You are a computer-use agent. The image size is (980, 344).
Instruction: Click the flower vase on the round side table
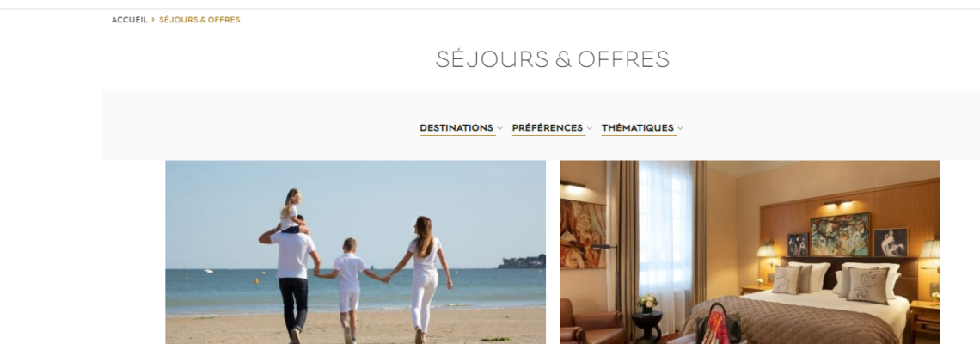point(647,304)
